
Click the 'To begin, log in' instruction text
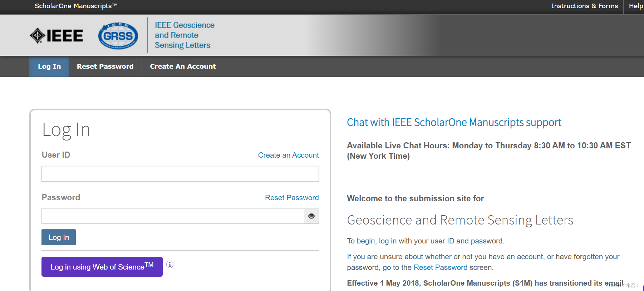[x=426, y=241]
